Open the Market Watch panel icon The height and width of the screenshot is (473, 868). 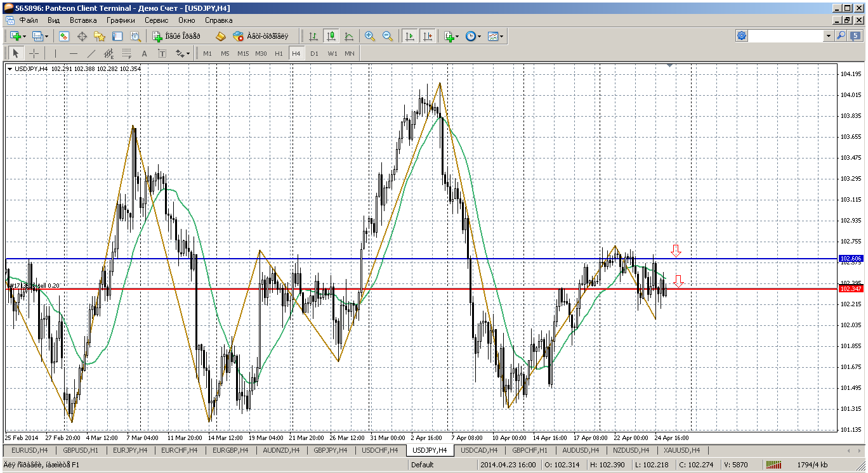coord(64,36)
